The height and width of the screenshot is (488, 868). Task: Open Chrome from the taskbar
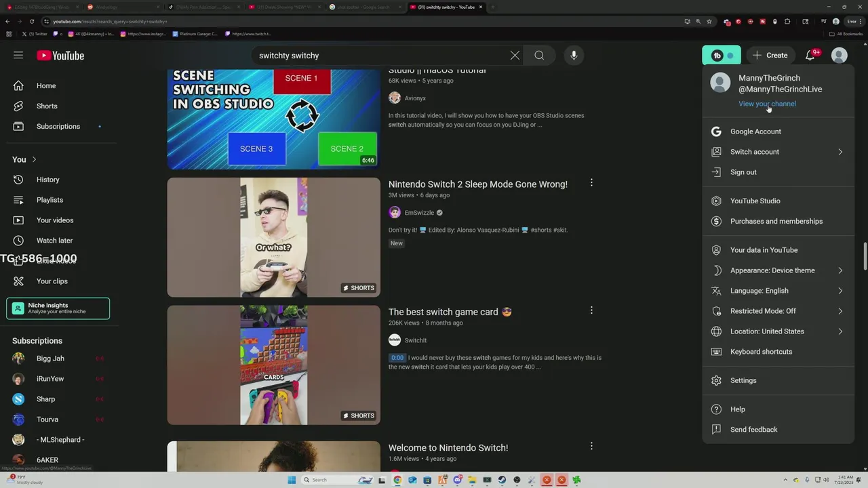397,480
